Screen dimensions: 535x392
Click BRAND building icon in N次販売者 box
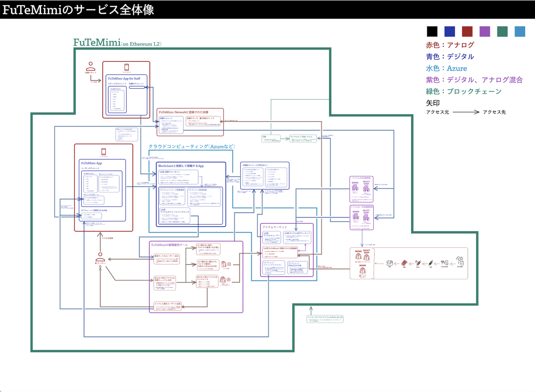coord(355,187)
